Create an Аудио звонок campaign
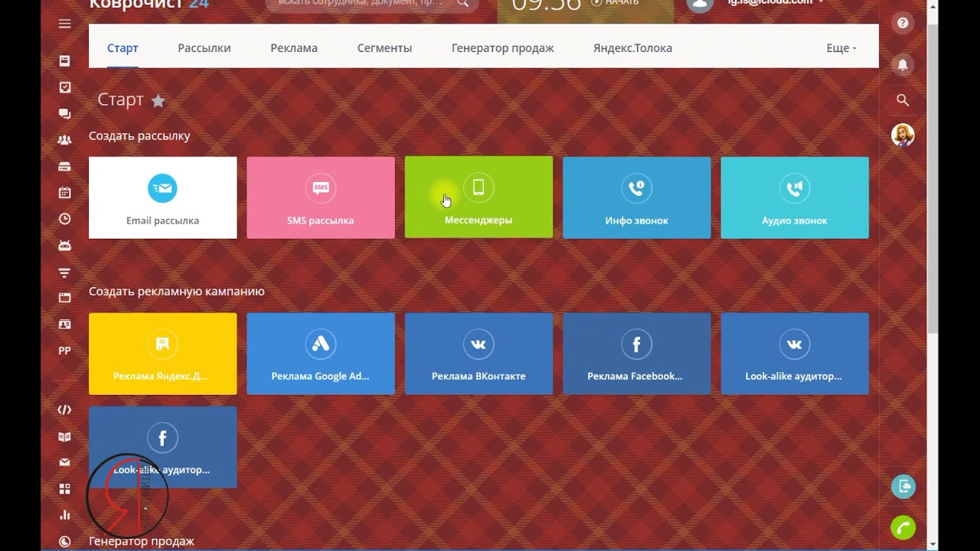Viewport: 980px width, 551px height. 795,197
